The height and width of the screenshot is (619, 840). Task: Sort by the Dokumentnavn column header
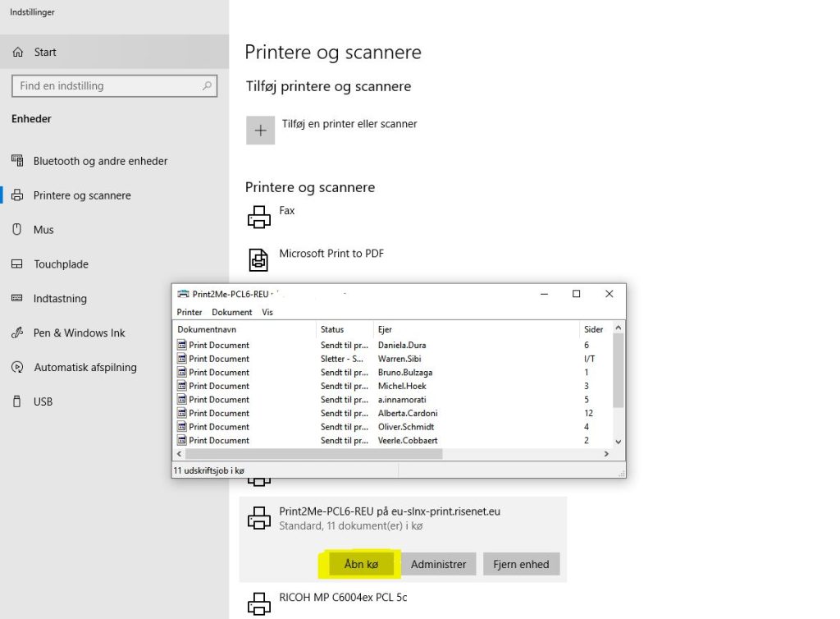click(x=244, y=329)
